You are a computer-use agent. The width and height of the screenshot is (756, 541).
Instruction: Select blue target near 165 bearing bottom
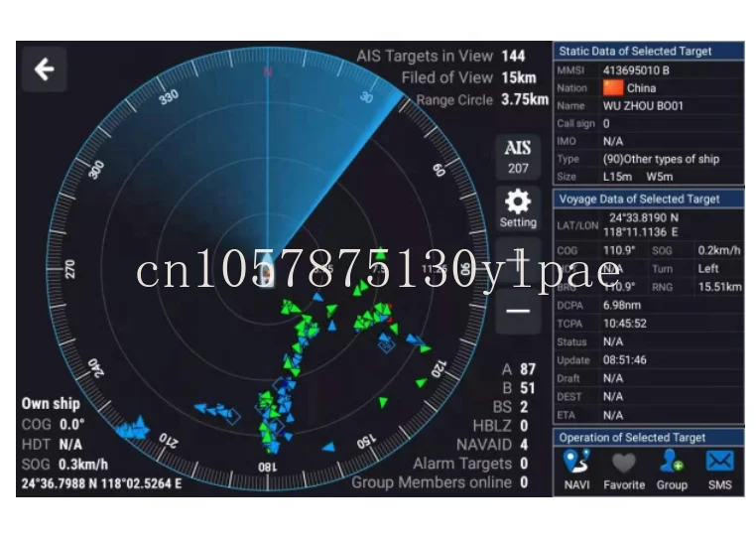[328, 447]
